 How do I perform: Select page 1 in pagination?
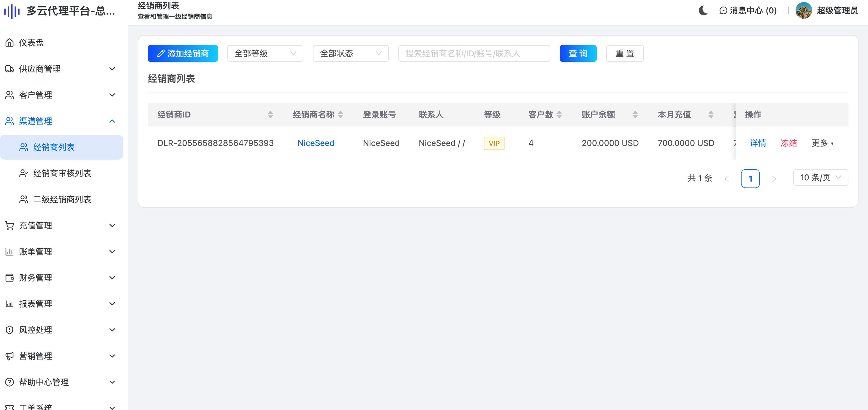point(750,178)
